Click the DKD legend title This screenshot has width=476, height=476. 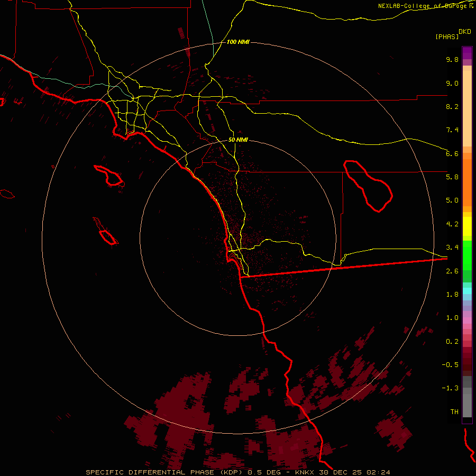tap(465, 32)
